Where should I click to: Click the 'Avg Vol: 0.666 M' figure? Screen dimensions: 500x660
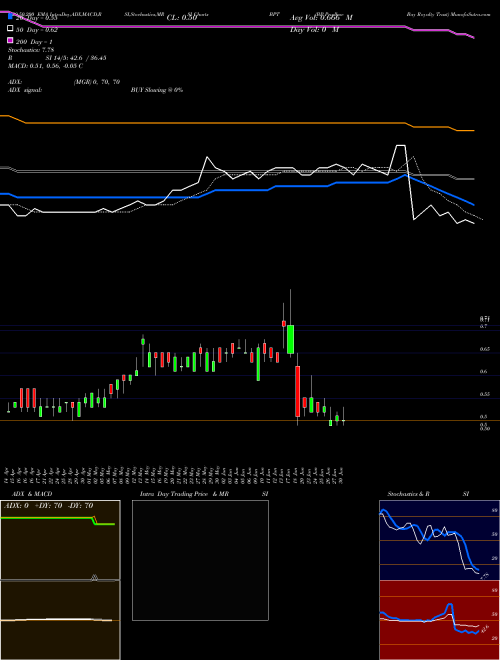[x=321, y=18]
